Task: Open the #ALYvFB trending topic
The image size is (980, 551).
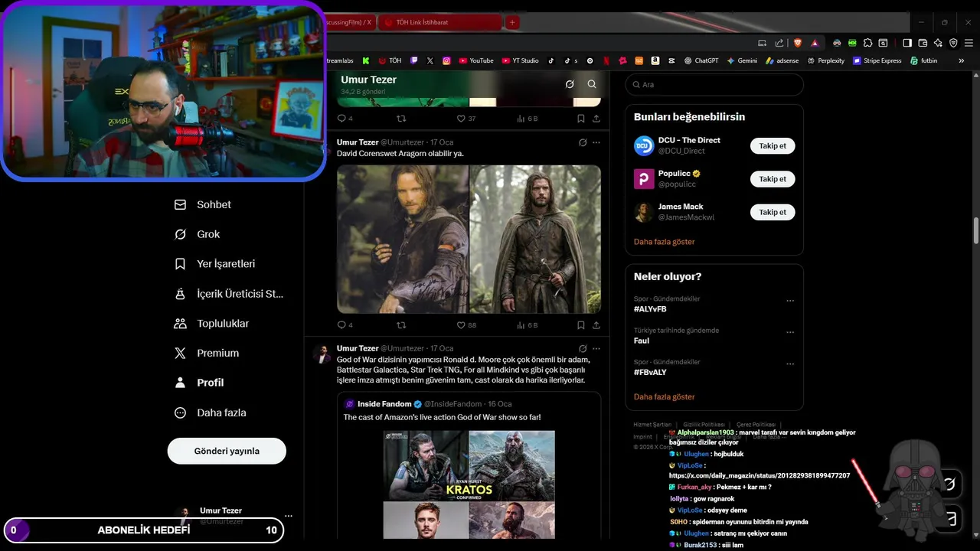Action: [650, 309]
